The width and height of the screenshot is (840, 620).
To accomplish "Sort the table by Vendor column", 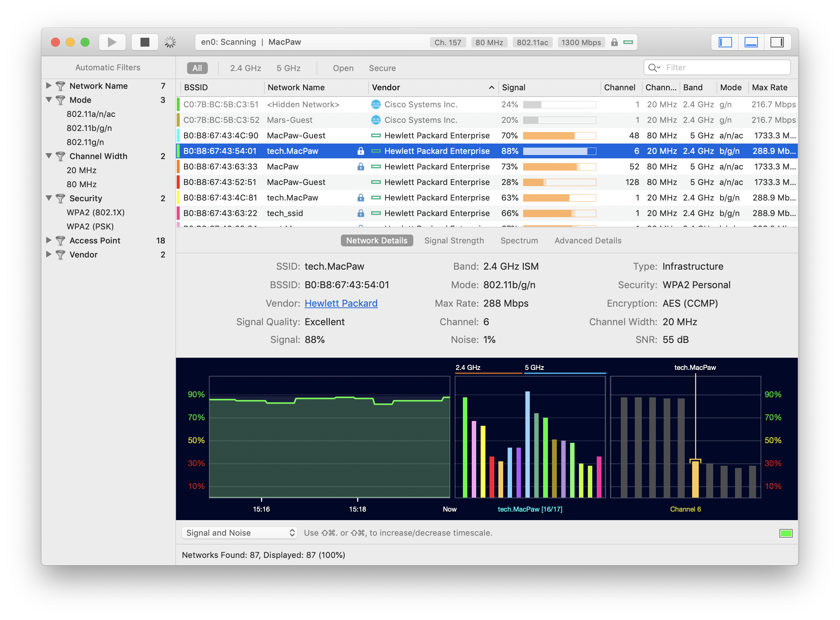I will [433, 87].
